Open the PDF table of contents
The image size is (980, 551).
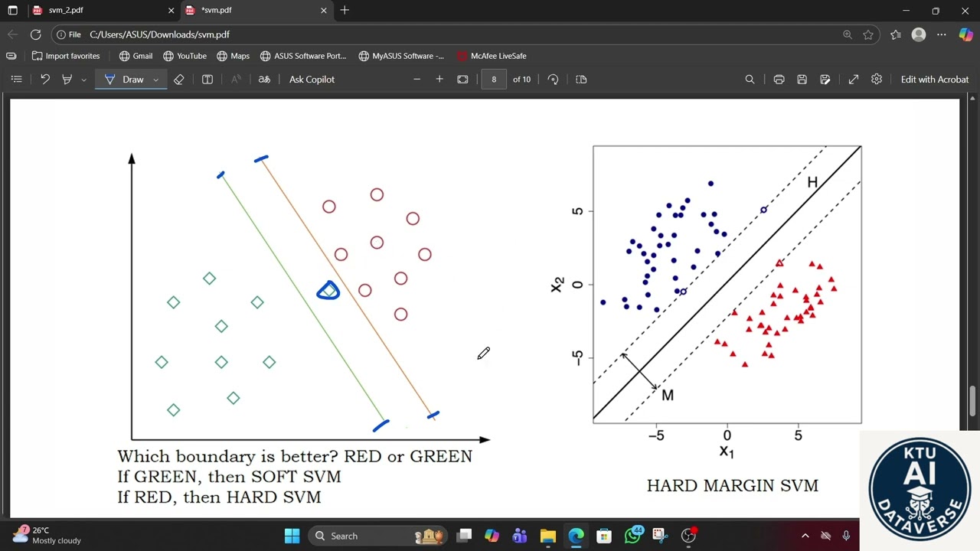(x=16, y=80)
